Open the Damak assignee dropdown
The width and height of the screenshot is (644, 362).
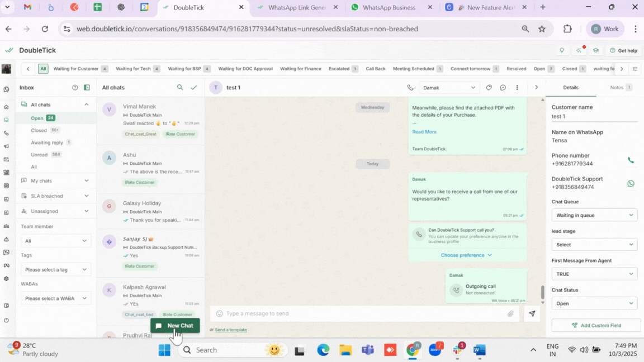(x=449, y=88)
